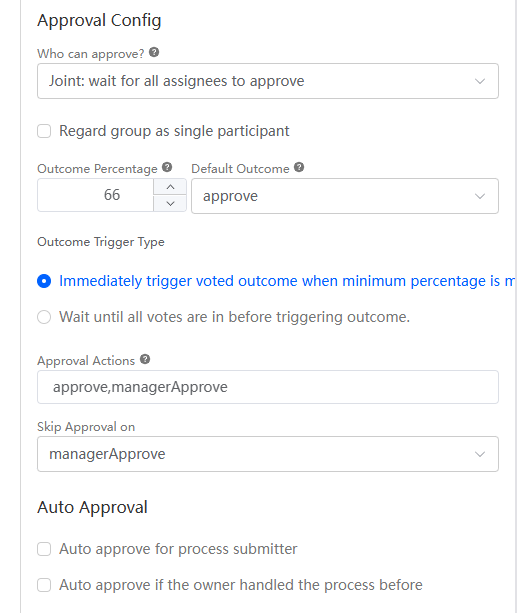Click the Approval Actions text field
Screen dimensions: 517x613
click(x=268, y=387)
